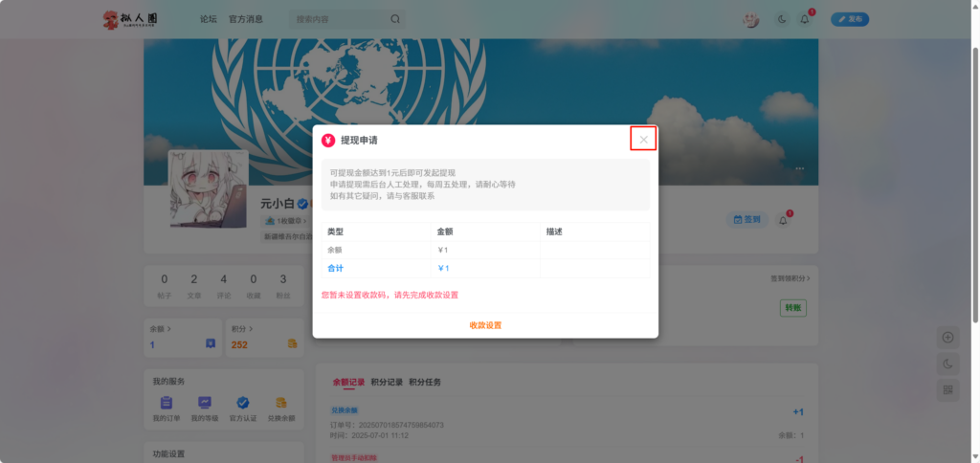
Task: Click the 官方认证 badge icon
Action: pyautogui.click(x=242, y=404)
